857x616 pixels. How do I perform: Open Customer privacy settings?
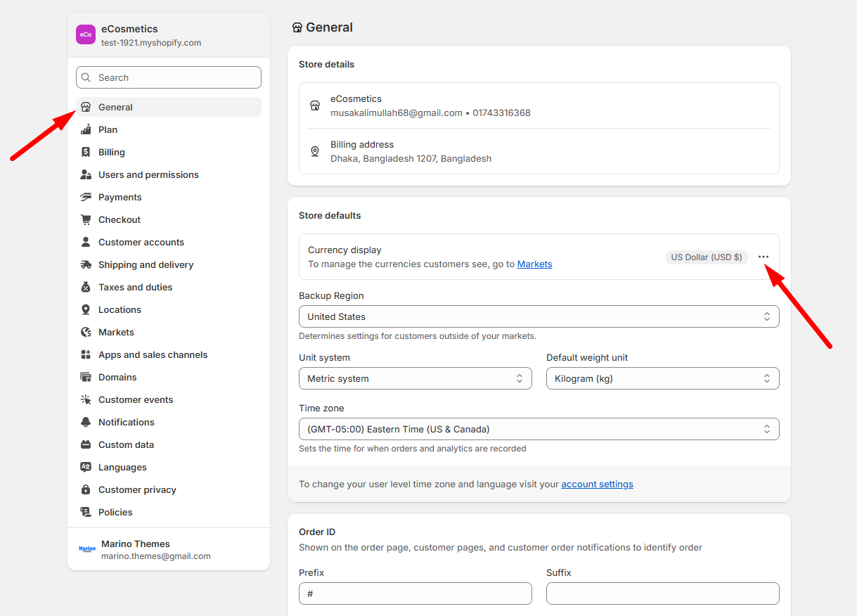169,489
